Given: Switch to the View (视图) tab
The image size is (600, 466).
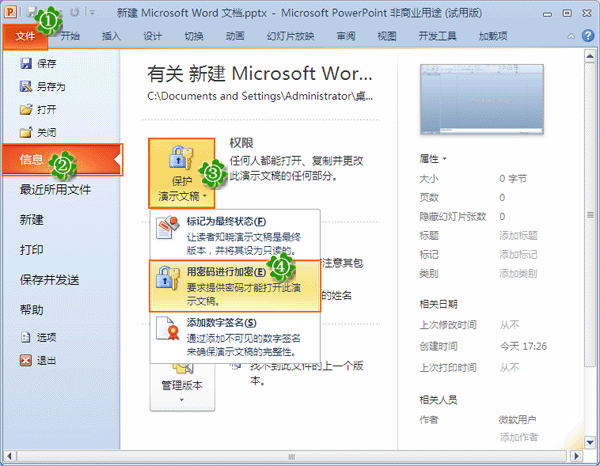Looking at the screenshot, I should coord(387,36).
